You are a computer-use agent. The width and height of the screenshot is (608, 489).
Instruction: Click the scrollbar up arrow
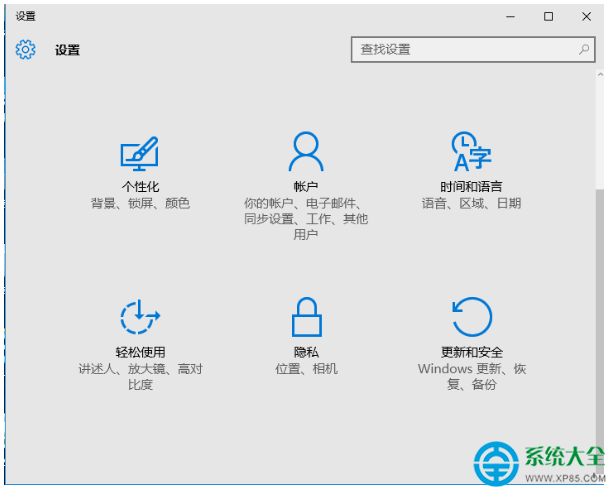[x=600, y=74]
